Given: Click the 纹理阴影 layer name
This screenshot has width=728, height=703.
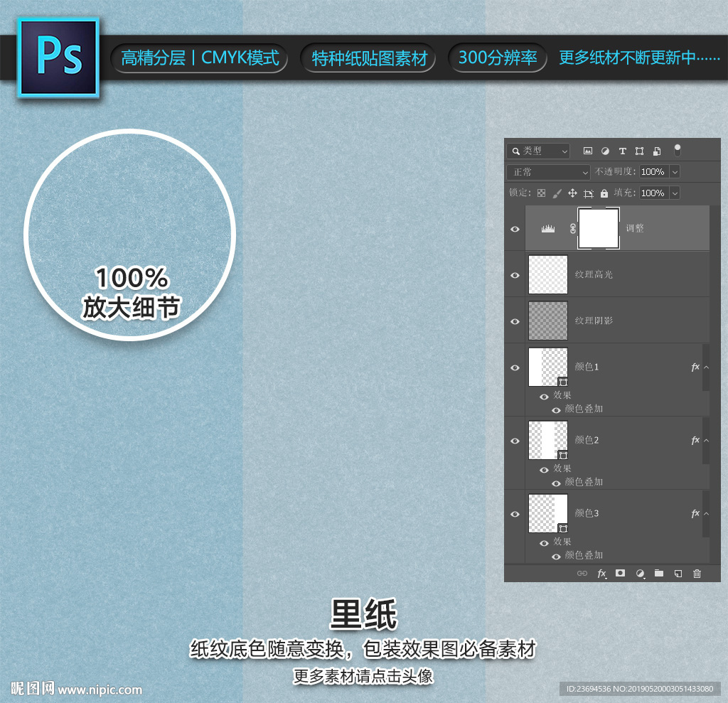Looking at the screenshot, I should pos(594,321).
